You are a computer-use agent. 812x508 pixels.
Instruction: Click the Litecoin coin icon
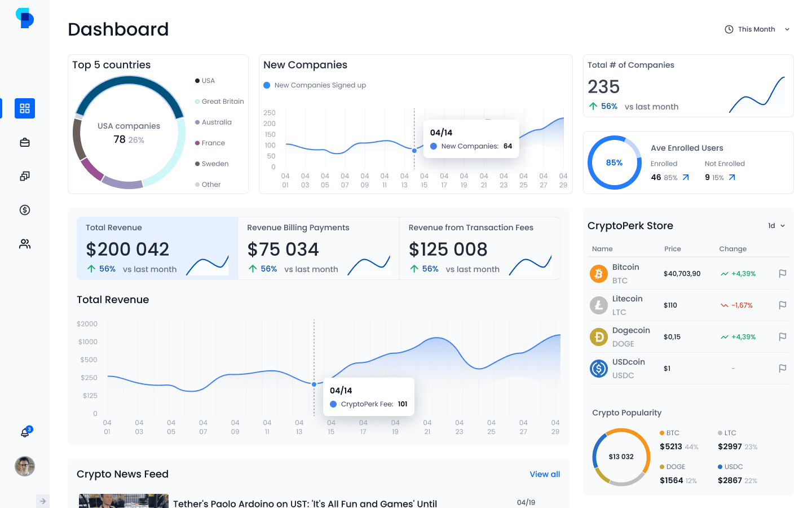tap(599, 305)
